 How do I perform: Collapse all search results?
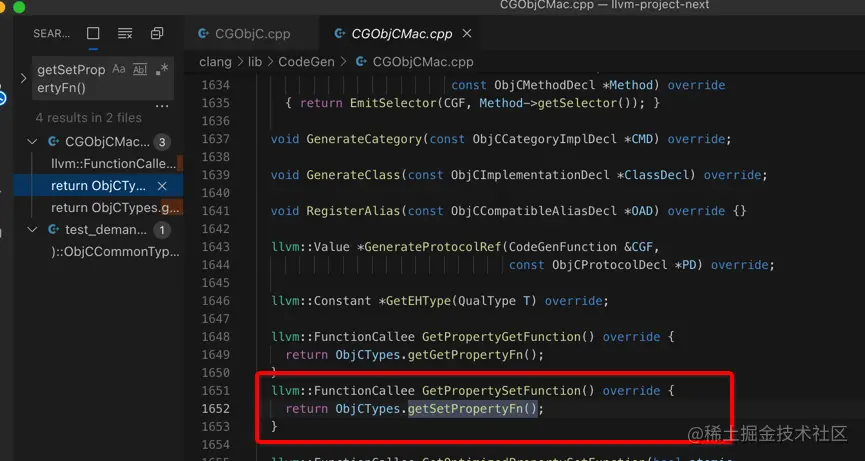click(x=157, y=34)
